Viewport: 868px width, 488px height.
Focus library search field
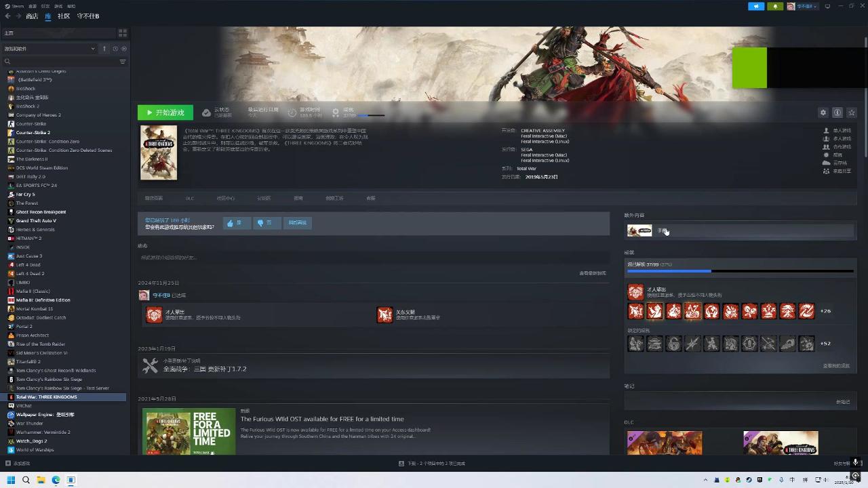tap(61, 62)
